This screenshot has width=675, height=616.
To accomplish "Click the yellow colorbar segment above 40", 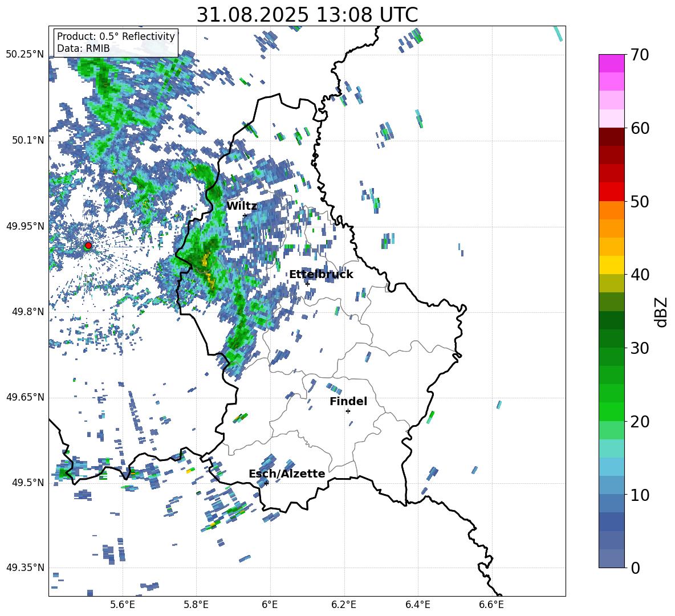I will (611, 265).
